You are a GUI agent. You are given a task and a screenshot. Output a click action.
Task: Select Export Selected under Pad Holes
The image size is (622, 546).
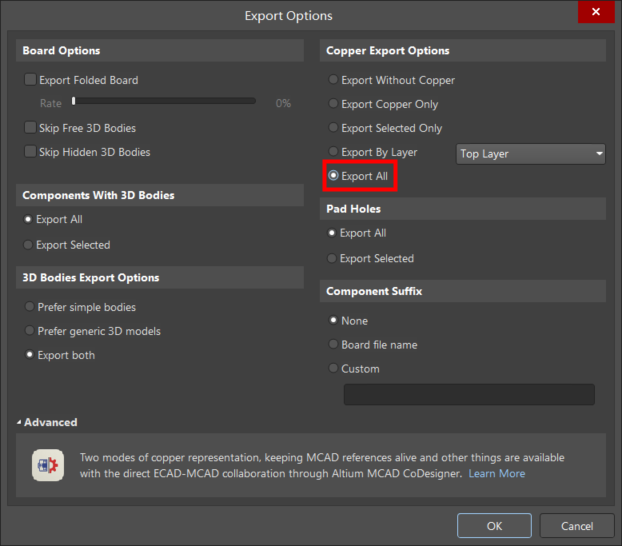coord(332,258)
